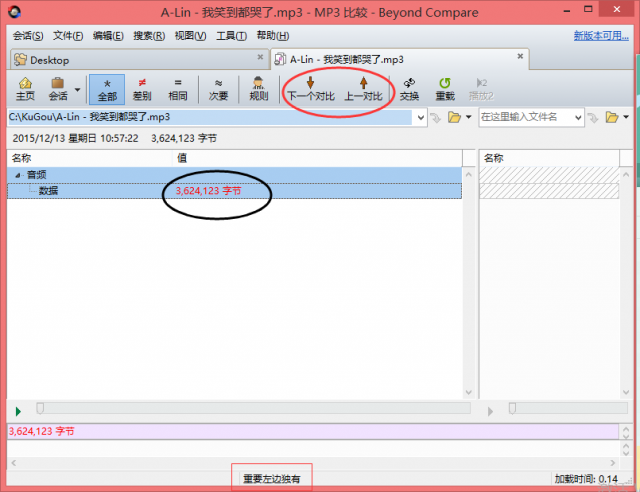The width and height of the screenshot is (640, 492).
Task: Click the left pane 名称 column header
Action: [x=90, y=158]
